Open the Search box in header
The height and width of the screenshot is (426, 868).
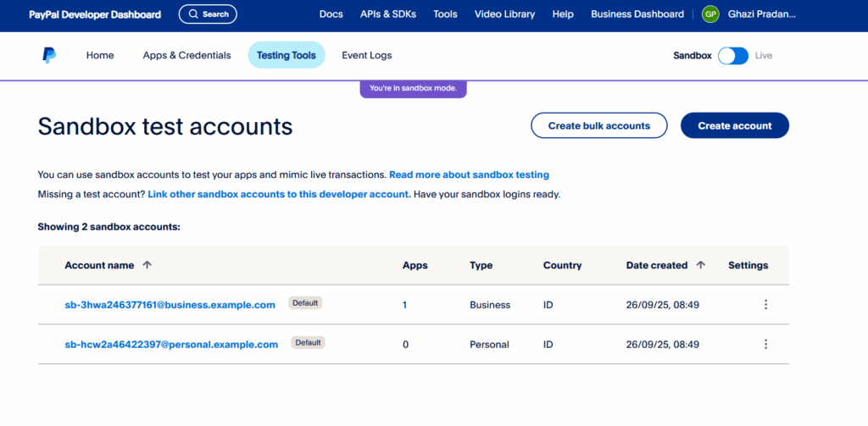(x=208, y=14)
